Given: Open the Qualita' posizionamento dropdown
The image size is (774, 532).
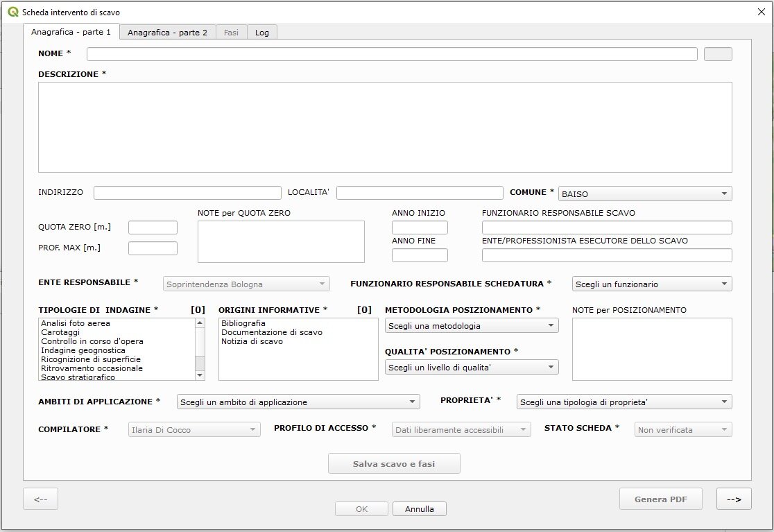Looking at the screenshot, I should pos(472,367).
